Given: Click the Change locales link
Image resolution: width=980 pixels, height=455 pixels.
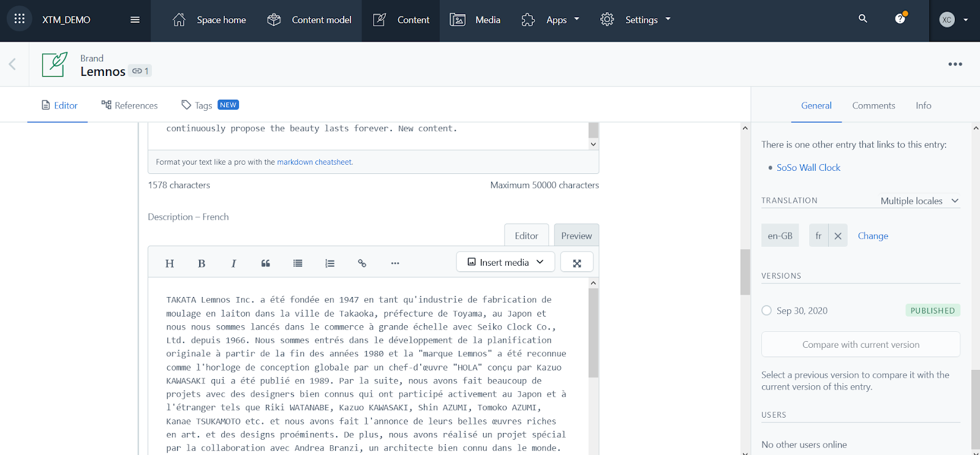Looking at the screenshot, I should 873,236.
